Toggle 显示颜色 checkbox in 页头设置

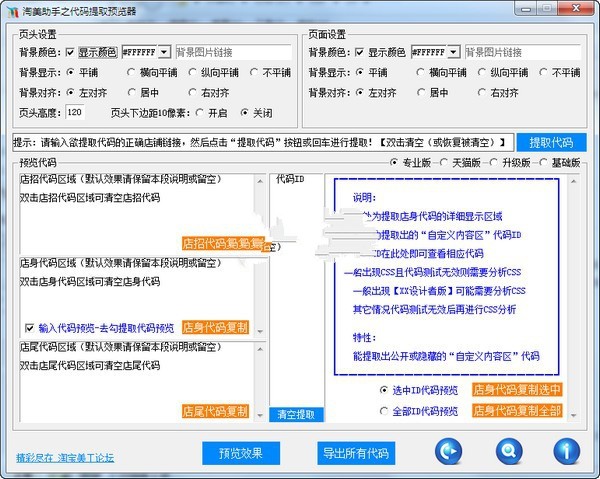[70, 52]
